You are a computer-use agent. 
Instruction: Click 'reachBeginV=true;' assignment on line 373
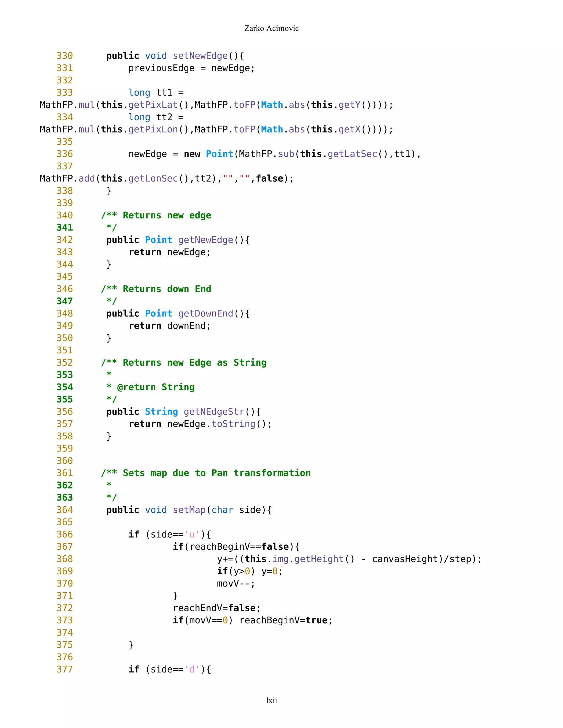tap(286, 620)
